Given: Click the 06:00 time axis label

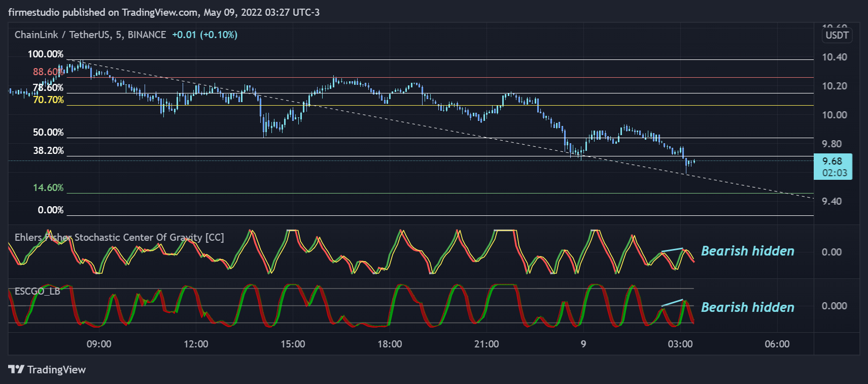Looking at the screenshot, I should point(777,344).
